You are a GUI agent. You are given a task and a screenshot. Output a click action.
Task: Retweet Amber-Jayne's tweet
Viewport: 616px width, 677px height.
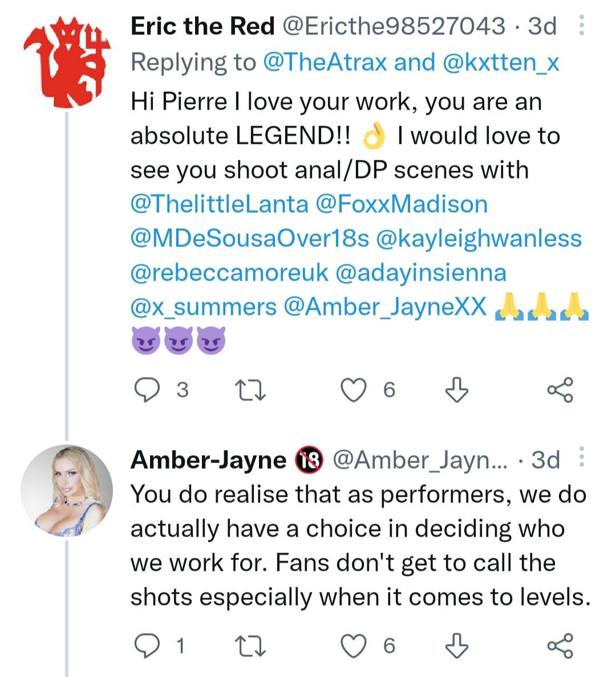pos(251,645)
